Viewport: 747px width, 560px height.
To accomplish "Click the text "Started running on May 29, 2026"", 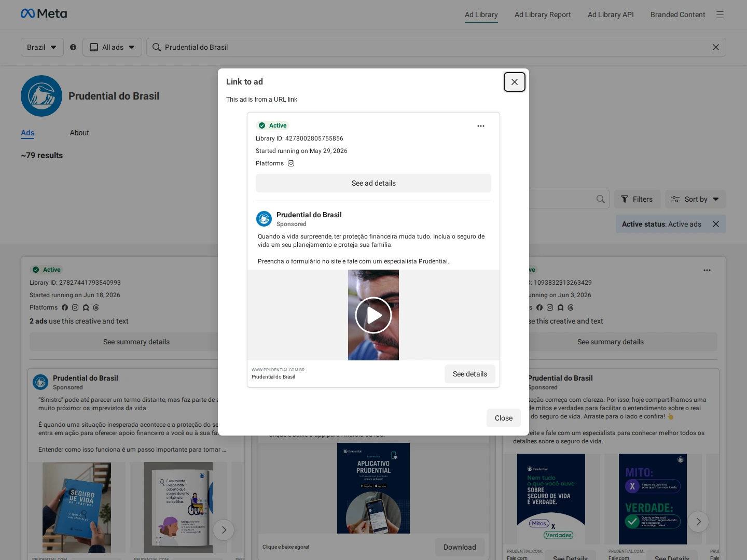I will point(301,151).
